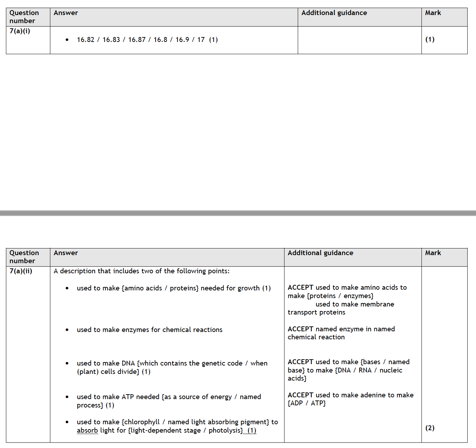Click the 7(a)(ii) question number cell

[x=21, y=271]
